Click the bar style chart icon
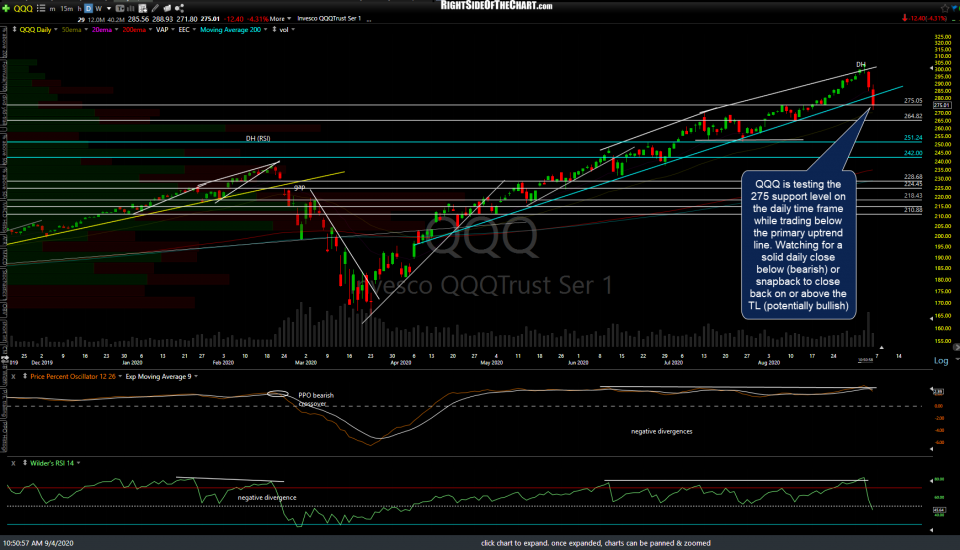 click(130, 9)
